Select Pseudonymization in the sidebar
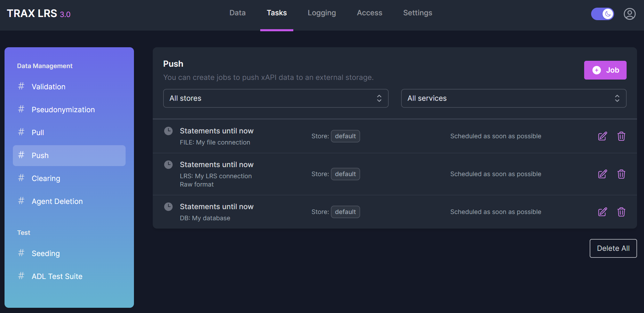 point(63,110)
